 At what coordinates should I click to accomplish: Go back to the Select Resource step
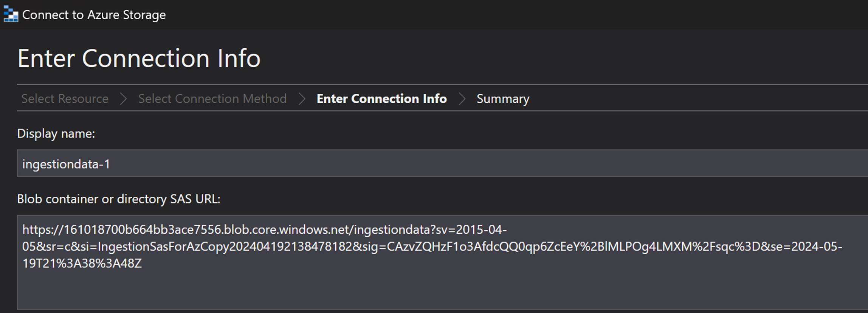click(x=65, y=99)
